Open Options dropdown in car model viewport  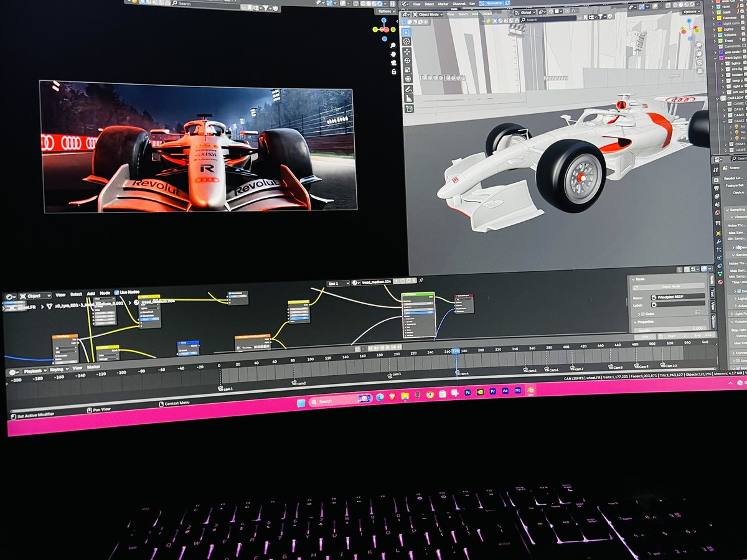692,12
